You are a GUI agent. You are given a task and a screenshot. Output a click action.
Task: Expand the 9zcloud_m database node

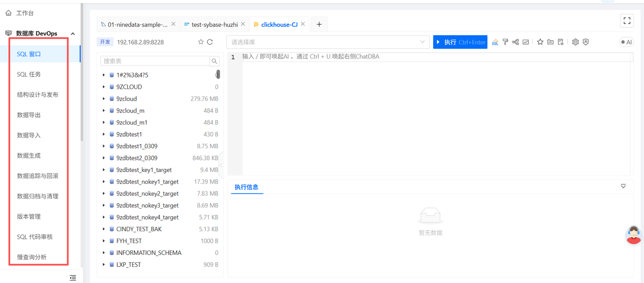[104, 111]
